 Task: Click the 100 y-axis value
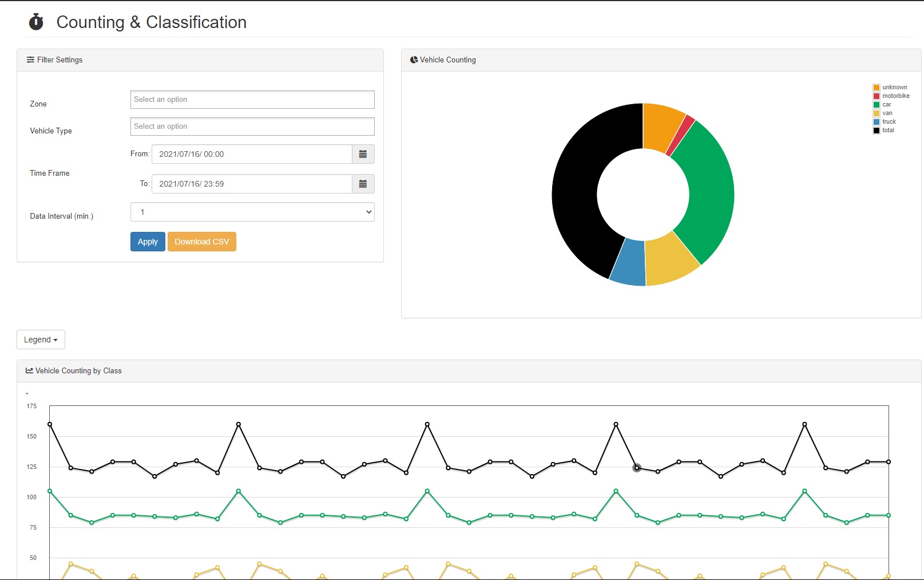(x=31, y=497)
